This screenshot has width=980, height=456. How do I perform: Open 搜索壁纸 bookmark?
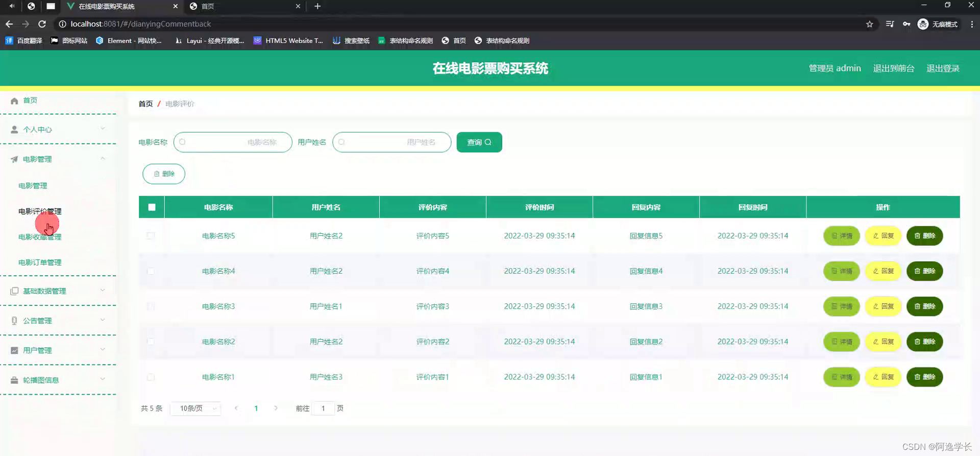(351, 41)
